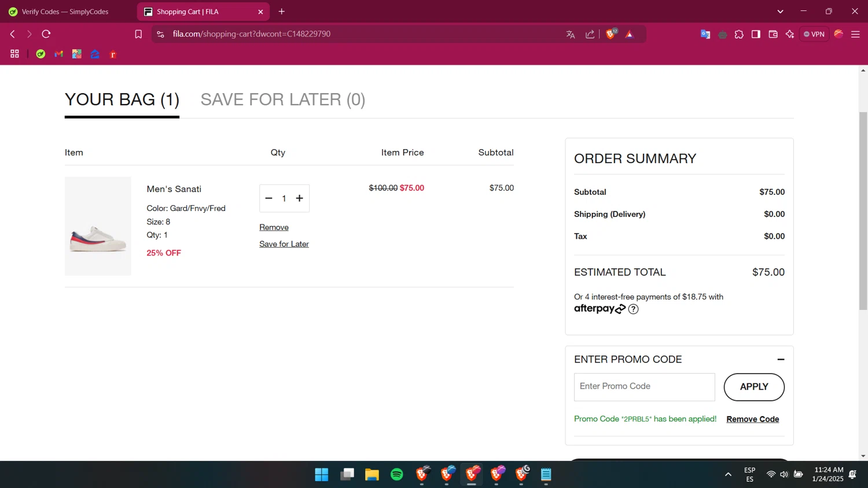Open the red 'r' bookmark icon
This screenshot has width=868, height=488.
click(113, 54)
